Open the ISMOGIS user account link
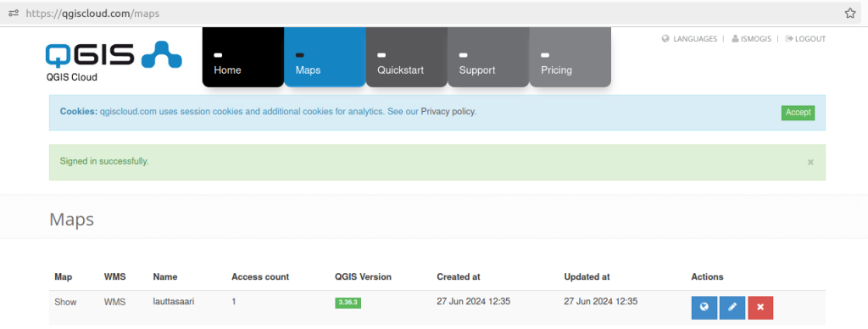Screen dimensions: 868x329 point(751,39)
